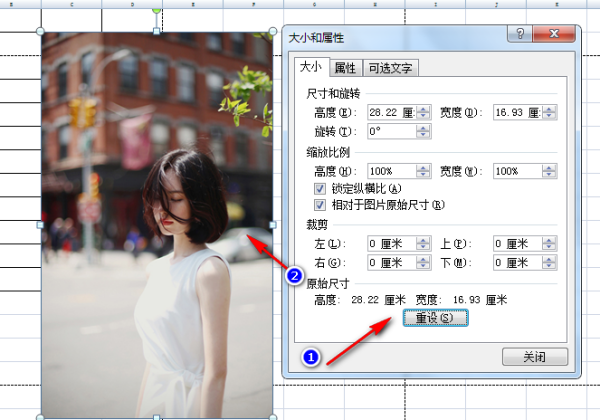Click the top-right corner handle of the picture
The width and height of the screenshot is (600, 420).
pyautogui.click(x=272, y=31)
